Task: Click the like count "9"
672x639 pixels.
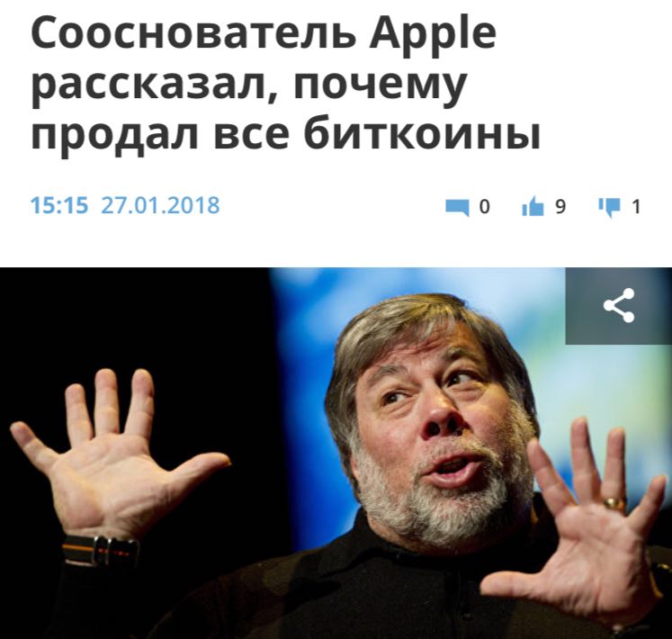Action: (x=560, y=207)
